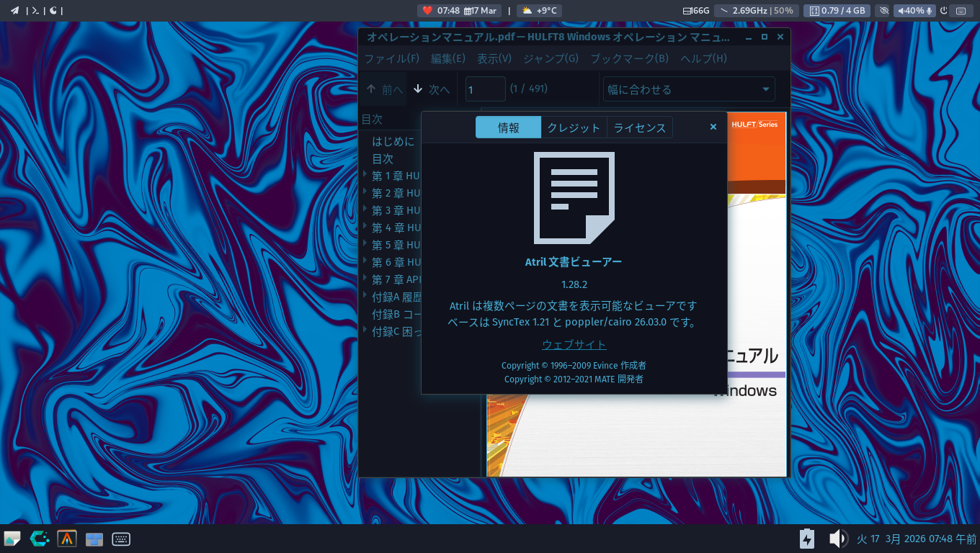Click the Copyright 2012–2021 MATE line
This screenshot has height=553, width=980.
click(x=574, y=379)
